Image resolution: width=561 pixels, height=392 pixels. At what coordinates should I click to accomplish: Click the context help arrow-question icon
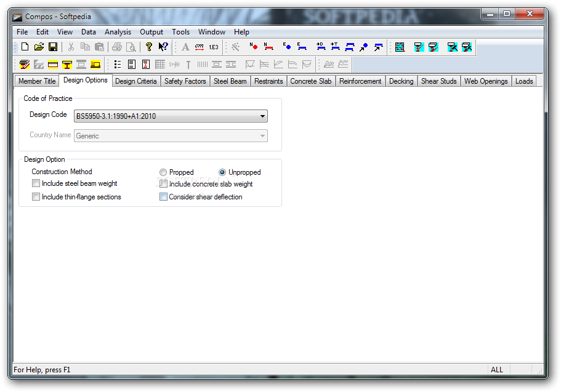pyautogui.click(x=163, y=47)
